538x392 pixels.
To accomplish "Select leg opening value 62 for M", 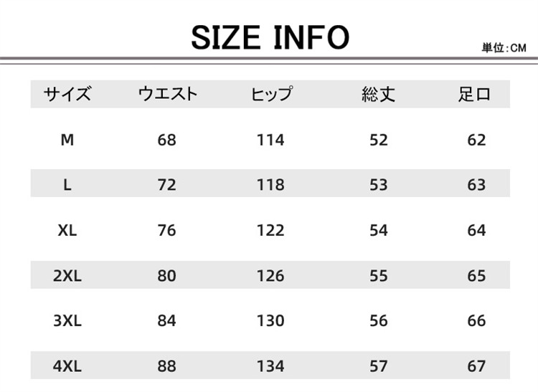I will point(476,140).
